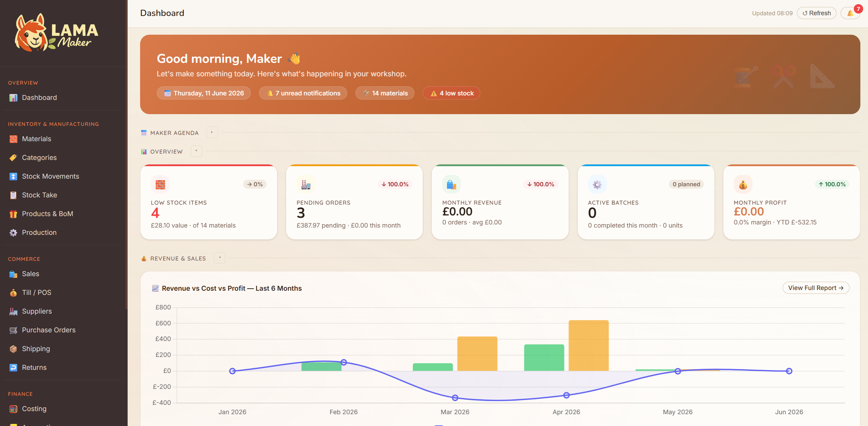868x426 pixels.
Task: Click the gear icon on Active Batches card
Action: click(x=597, y=184)
